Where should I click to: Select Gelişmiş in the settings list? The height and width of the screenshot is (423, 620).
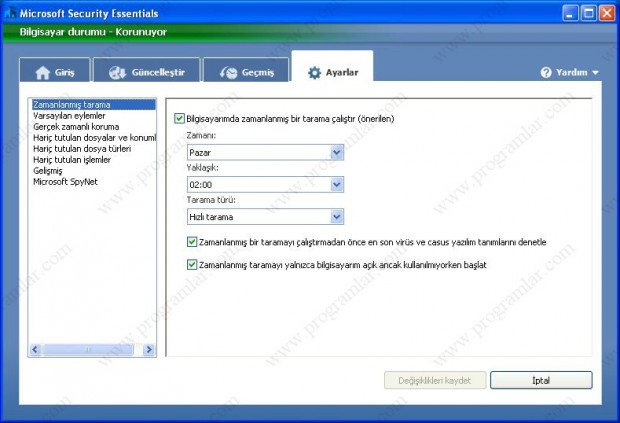click(94, 171)
